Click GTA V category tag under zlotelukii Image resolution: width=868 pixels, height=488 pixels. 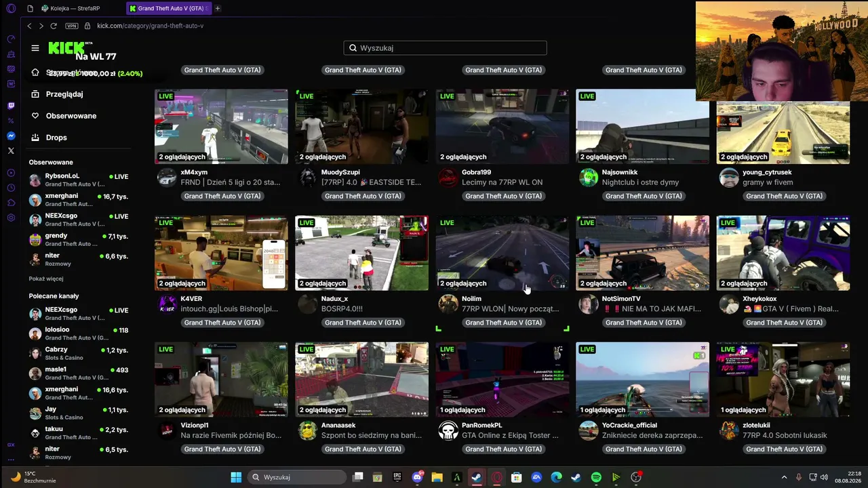coord(785,449)
